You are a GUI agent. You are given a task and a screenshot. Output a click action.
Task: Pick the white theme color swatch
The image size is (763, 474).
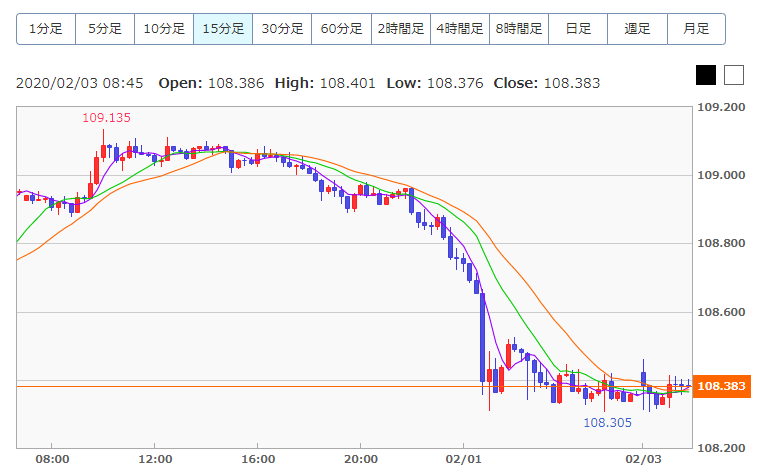pos(734,75)
